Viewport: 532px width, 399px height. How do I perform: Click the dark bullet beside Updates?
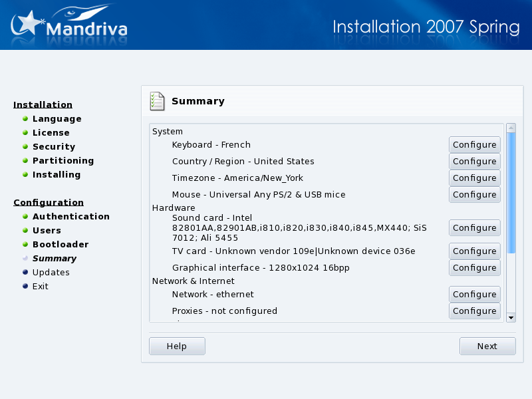pyautogui.click(x=25, y=273)
